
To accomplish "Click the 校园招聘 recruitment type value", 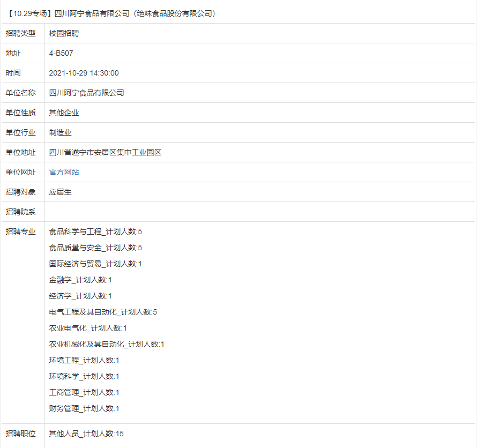I will point(64,33).
